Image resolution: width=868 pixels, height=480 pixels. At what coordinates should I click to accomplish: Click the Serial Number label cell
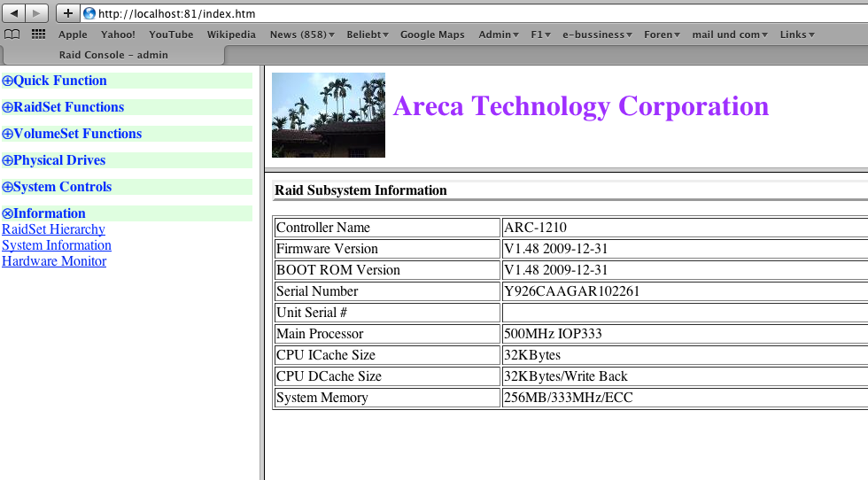tap(388, 291)
